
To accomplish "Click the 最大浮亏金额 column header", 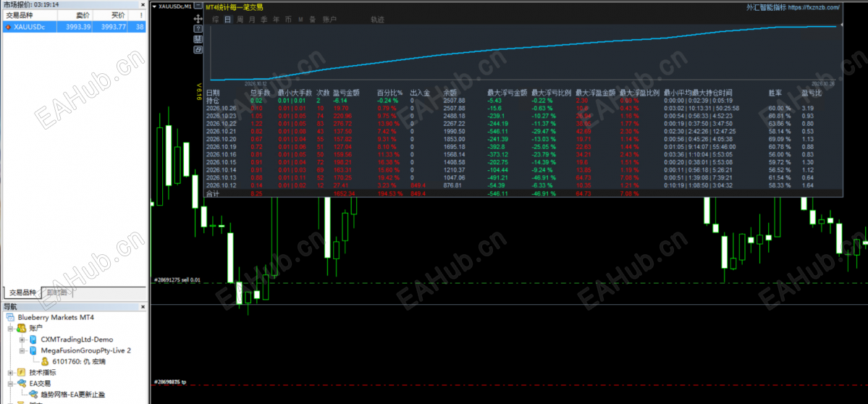I will click(x=507, y=93).
